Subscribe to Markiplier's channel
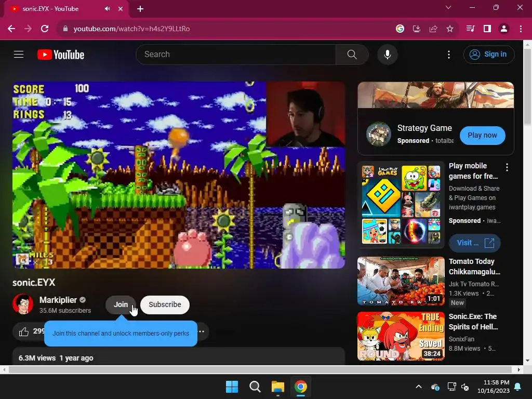Screen dimensions: 532x399 coord(165,304)
